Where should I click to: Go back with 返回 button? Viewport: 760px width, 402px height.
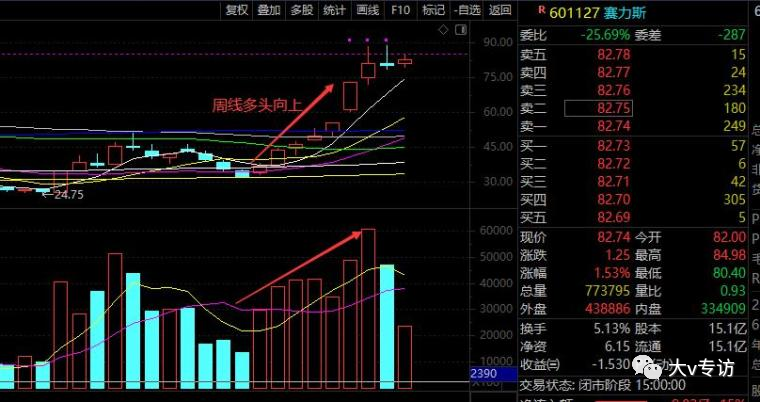point(500,10)
